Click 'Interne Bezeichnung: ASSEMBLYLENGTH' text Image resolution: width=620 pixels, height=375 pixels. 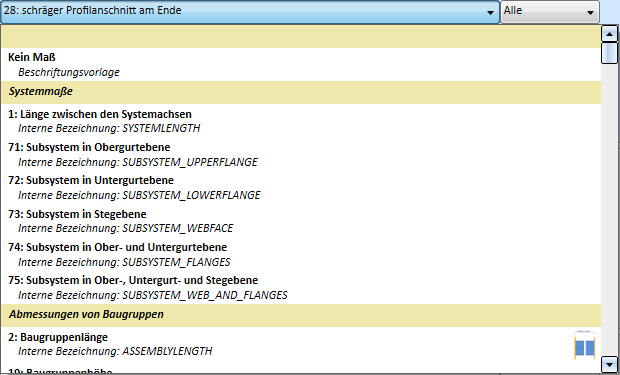pyautogui.click(x=115, y=351)
